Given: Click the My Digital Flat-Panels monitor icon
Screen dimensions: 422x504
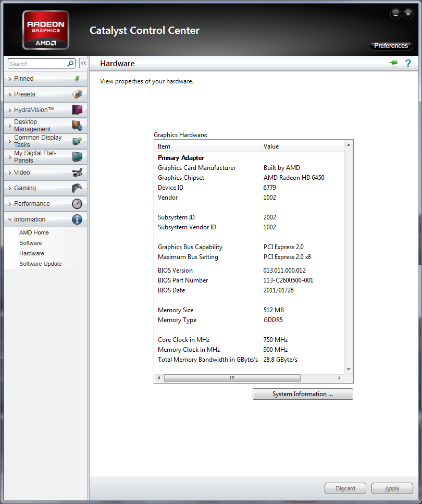Looking at the screenshot, I should [x=77, y=157].
